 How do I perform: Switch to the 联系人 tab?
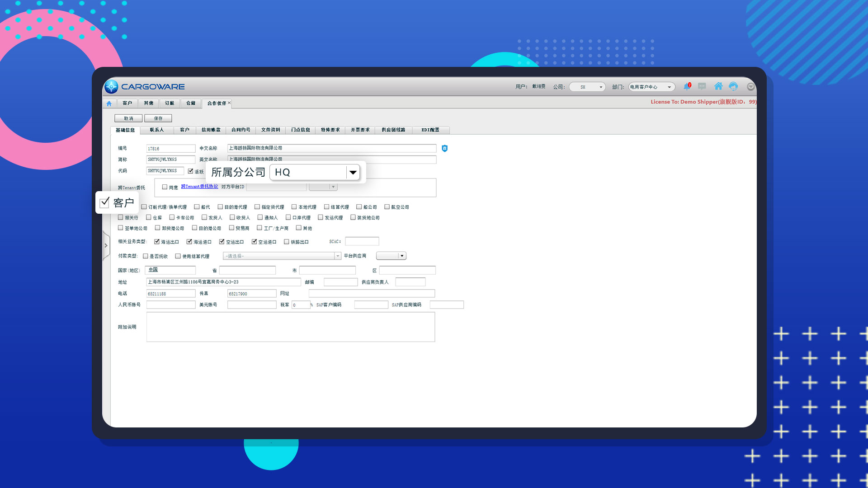pyautogui.click(x=157, y=130)
